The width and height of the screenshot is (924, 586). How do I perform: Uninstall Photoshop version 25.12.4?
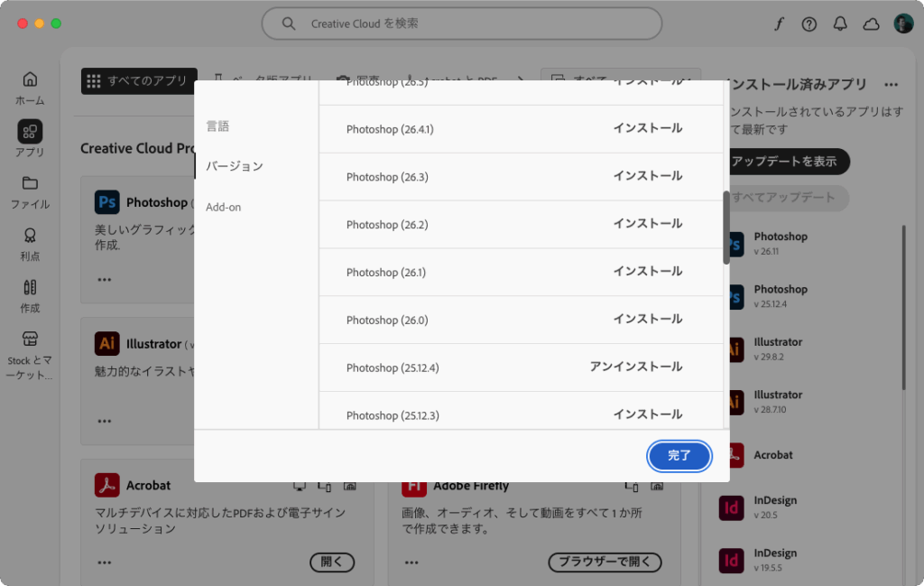click(635, 367)
